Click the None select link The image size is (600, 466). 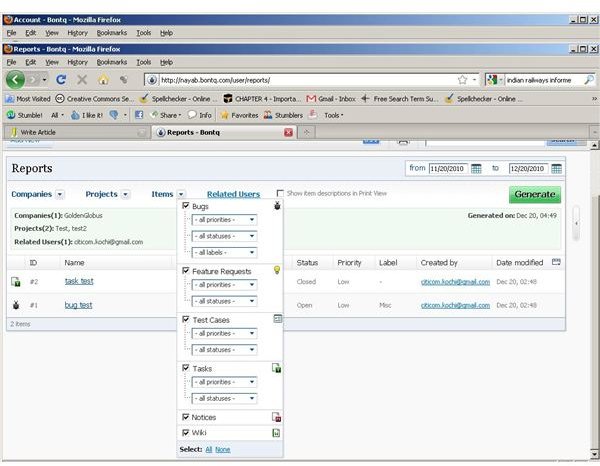(x=222, y=450)
